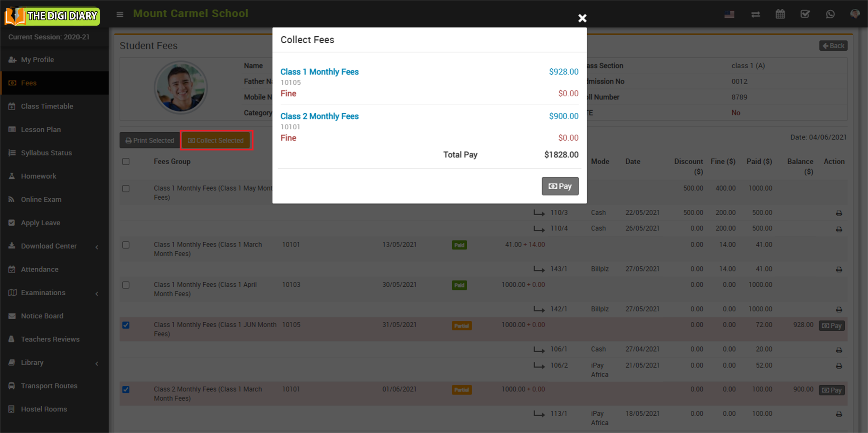The height and width of the screenshot is (433, 868).
Task: Click the user profile avatar in header
Action: coord(854,14)
